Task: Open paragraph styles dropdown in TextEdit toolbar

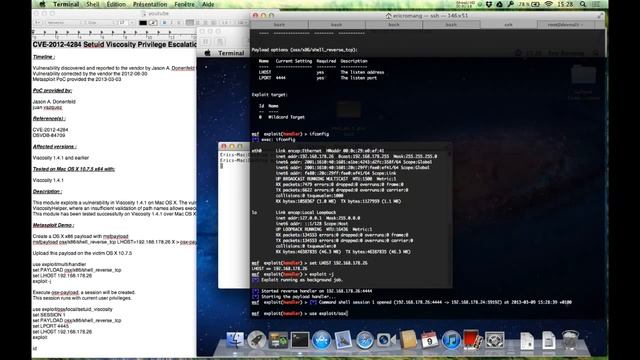Action: pos(38,23)
